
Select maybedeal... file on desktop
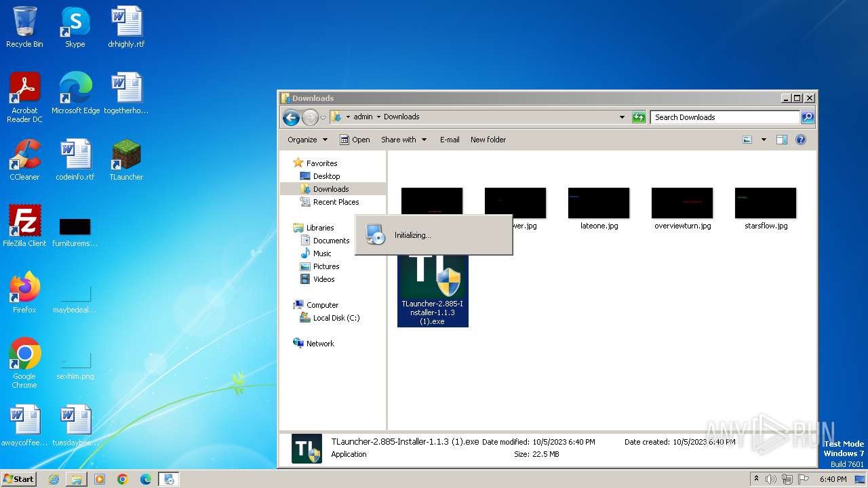75,298
